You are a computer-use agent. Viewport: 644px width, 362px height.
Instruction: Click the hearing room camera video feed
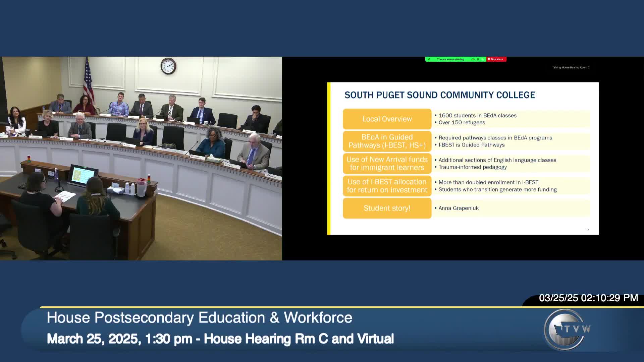pos(141,158)
